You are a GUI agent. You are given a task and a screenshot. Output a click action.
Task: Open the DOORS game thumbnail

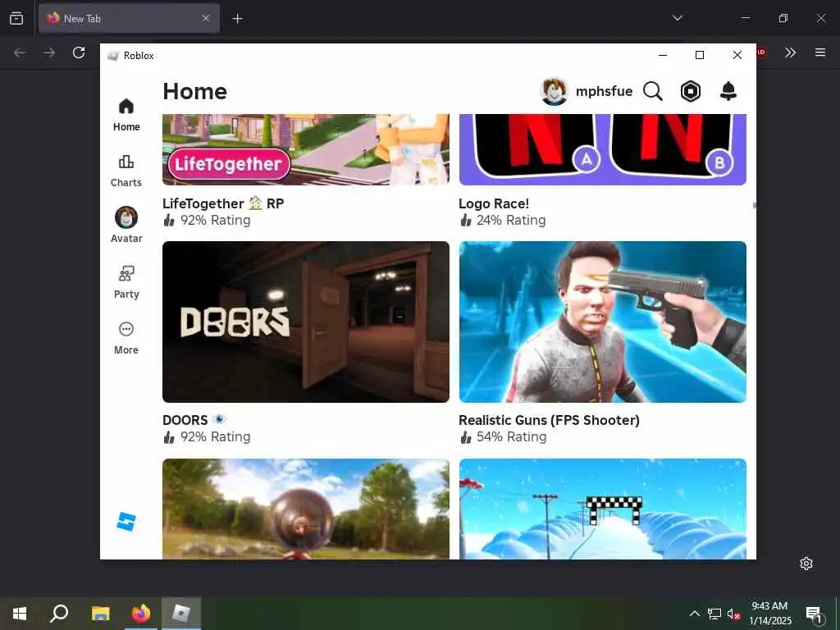click(306, 322)
